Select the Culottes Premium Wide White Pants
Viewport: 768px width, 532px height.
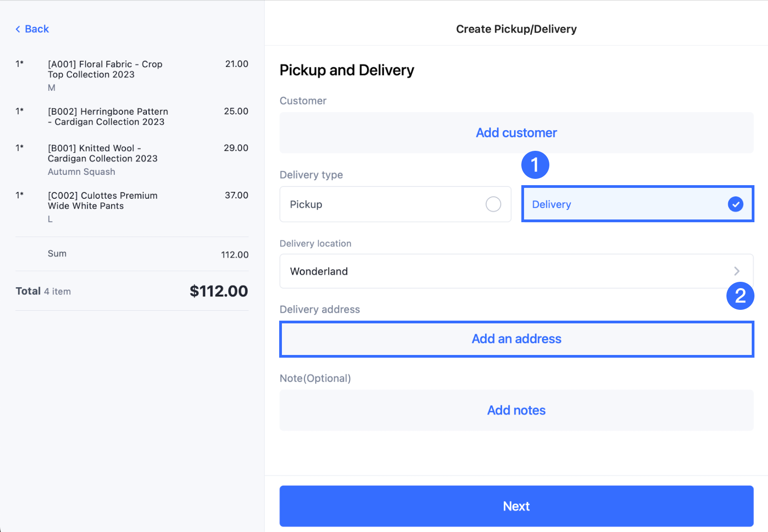[x=103, y=201]
